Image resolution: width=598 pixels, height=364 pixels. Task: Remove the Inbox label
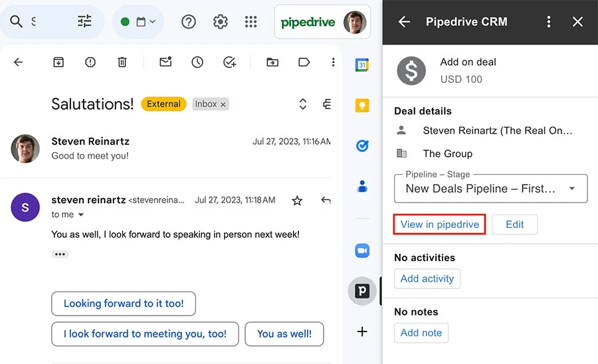[x=223, y=104]
